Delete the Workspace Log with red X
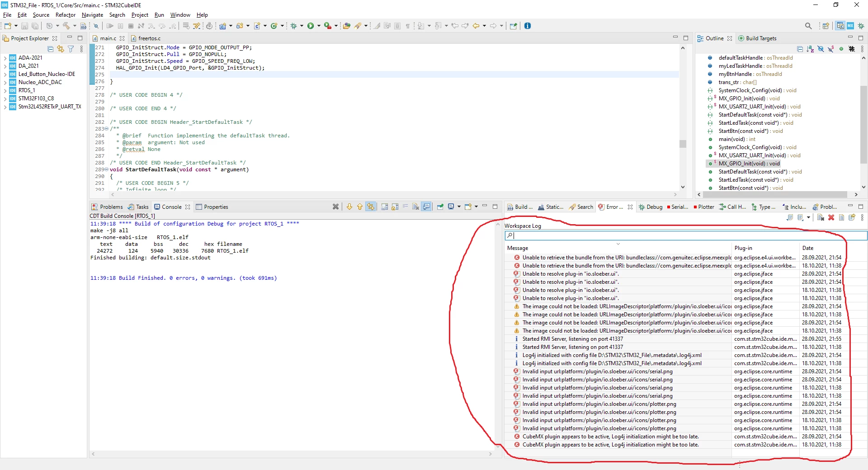The image size is (868, 470). [831, 217]
